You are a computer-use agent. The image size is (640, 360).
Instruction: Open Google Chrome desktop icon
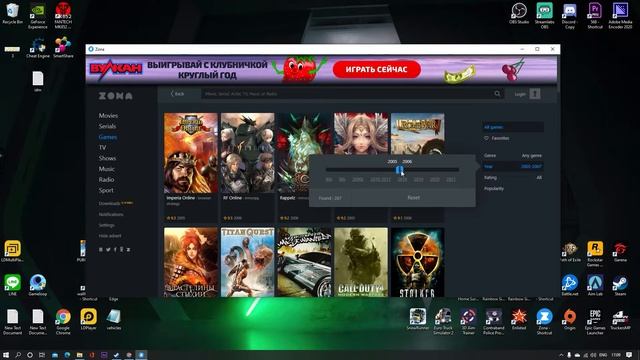[63, 322]
